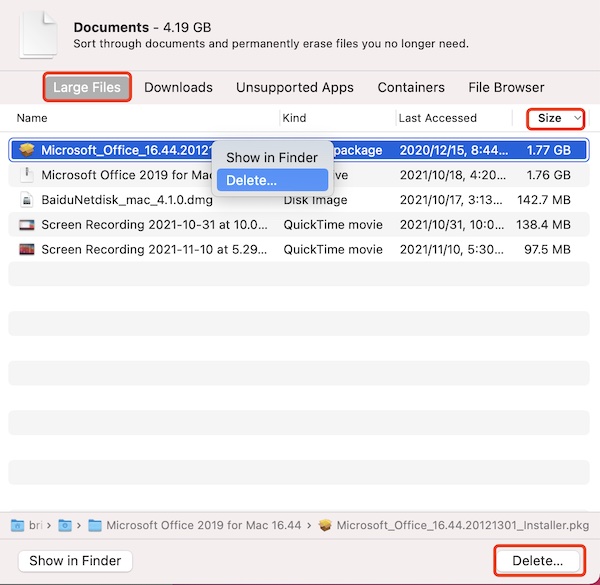The height and width of the screenshot is (585, 600).
Task: Click the 2021/10/17, 3:13 access date
Action: (x=451, y=200)
